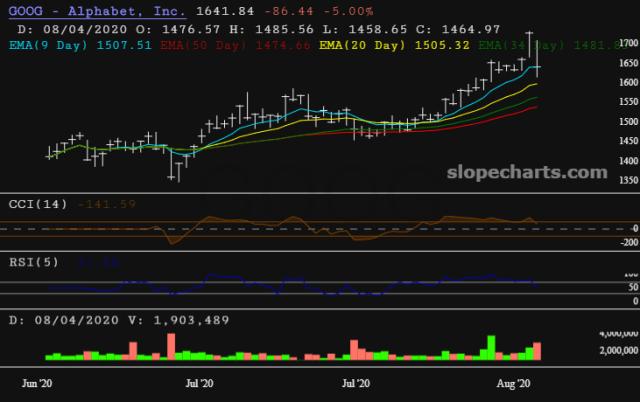640x402 pixels.
Task: Click the Aug '20 date axis label
Action: (x=513, y=383)
